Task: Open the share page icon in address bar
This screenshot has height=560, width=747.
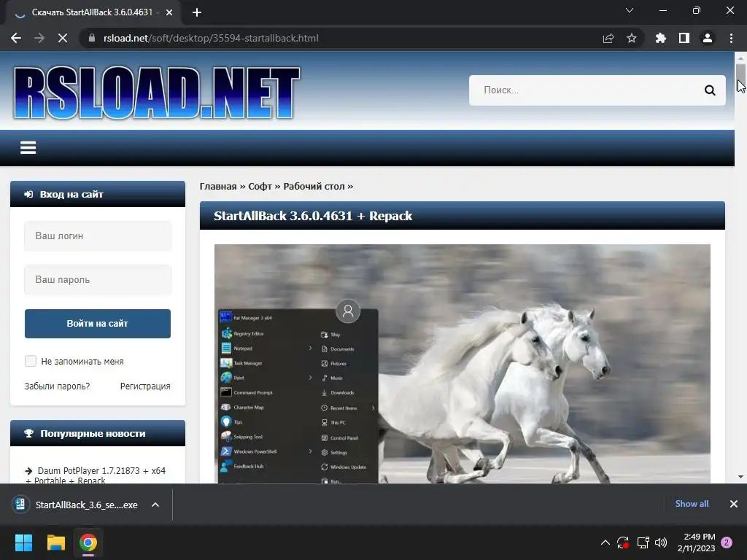Action: (x=608, y=38)
